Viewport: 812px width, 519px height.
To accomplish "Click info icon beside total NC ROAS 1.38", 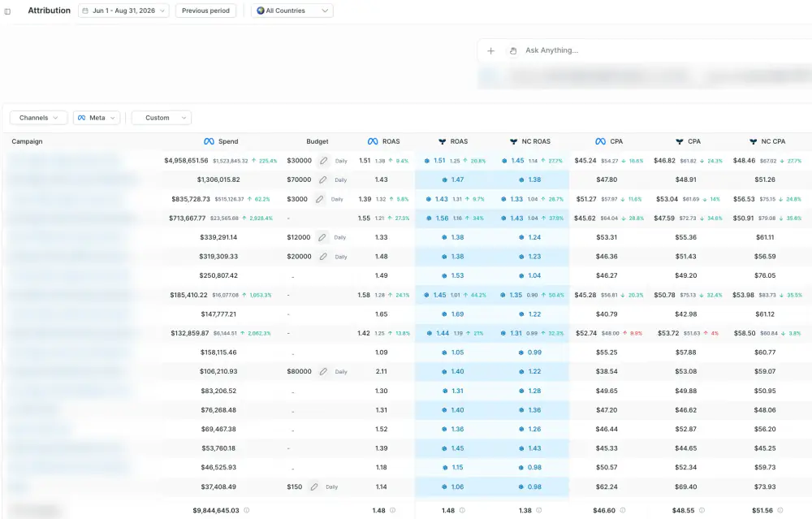I will (x=538, y=510).
